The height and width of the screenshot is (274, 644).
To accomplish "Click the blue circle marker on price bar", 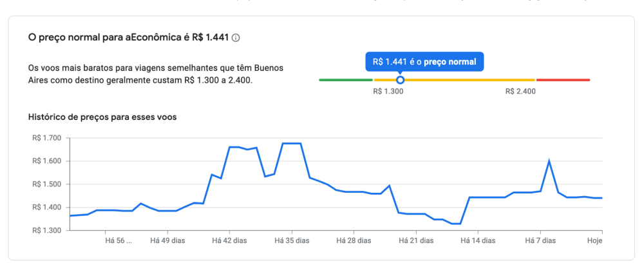I will coord(400,80).
